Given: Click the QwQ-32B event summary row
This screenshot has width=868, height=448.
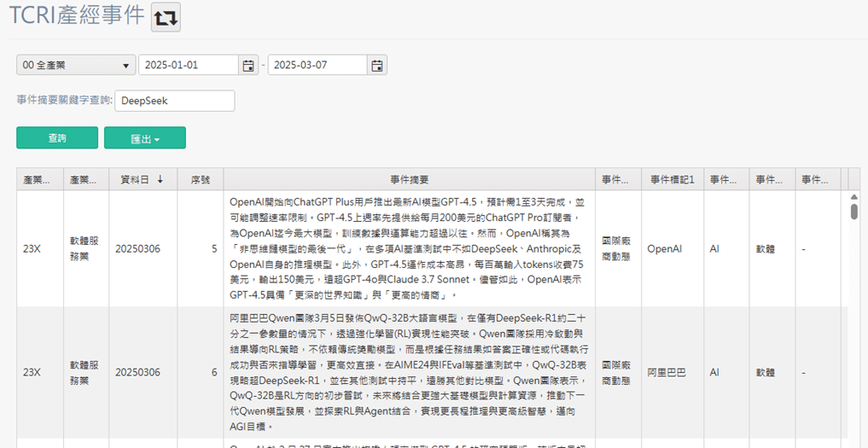Looking at the screenshot, I should click(x=409, y=373).
